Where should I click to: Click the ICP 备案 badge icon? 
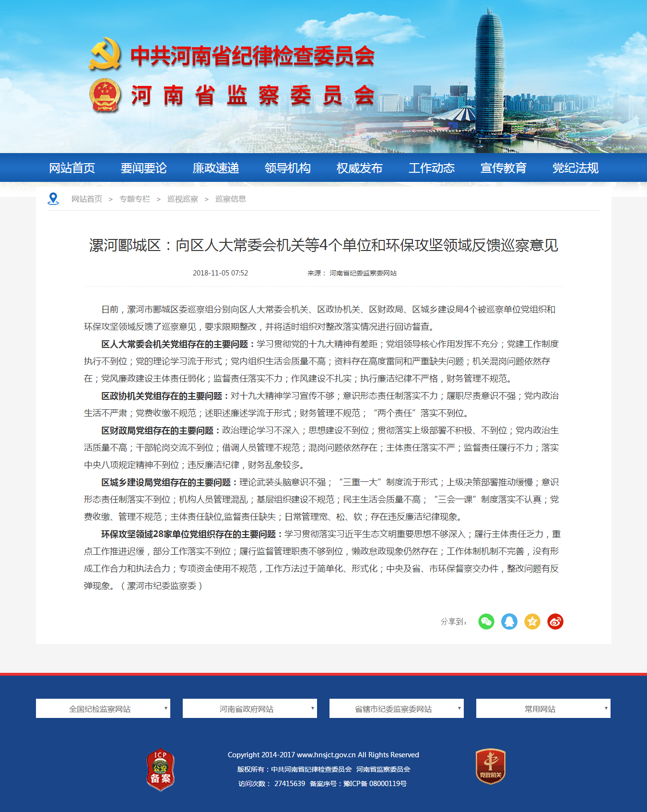click(160, 769)
